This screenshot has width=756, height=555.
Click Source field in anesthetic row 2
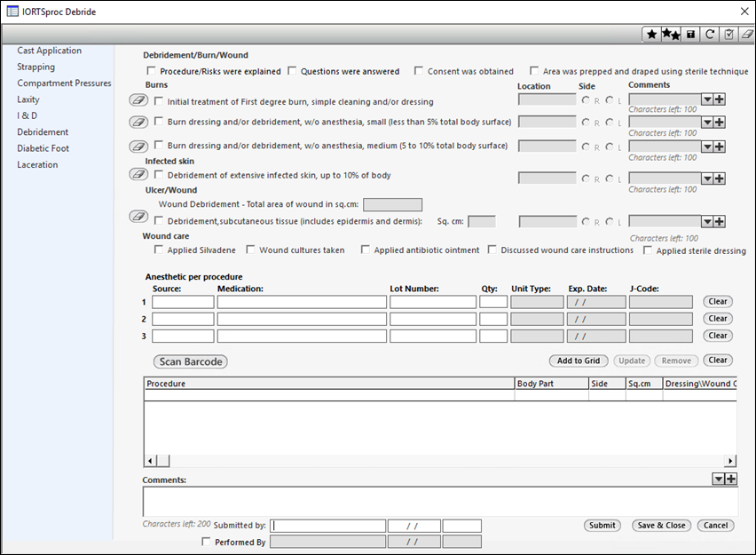coord(183,319)
